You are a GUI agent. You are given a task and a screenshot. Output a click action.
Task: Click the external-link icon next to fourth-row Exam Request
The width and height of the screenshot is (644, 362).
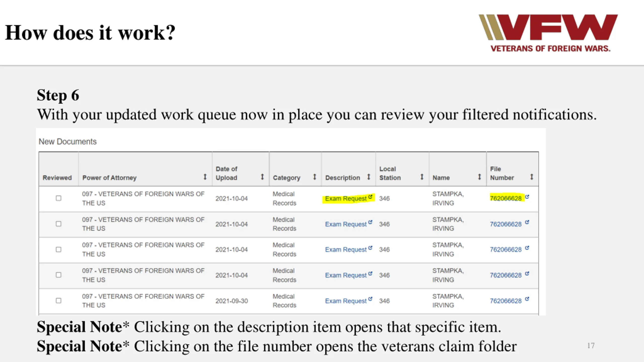pyautogui.click(x=370, y=274)
